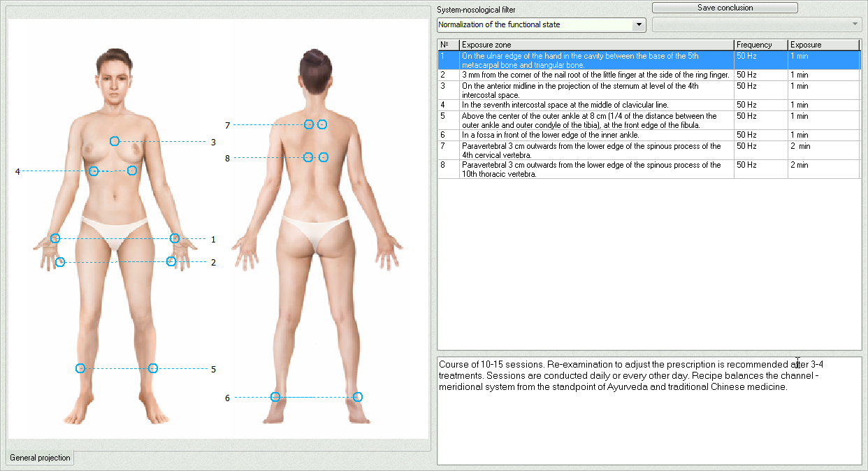Select row 7 about the 4th cervical vertebra
The width and height of the screenshot is (868, 471).
point(649,150)
